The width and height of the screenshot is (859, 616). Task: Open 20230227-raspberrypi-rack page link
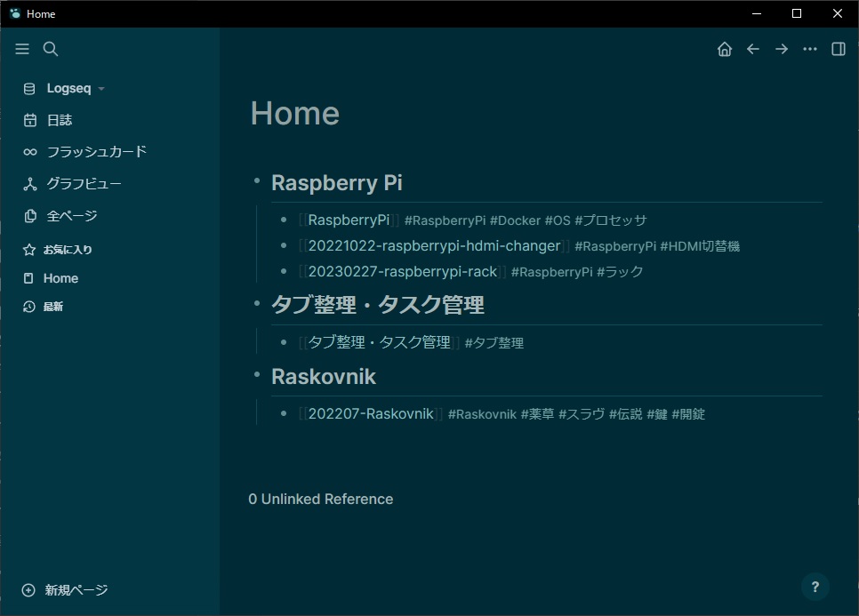pos(403,272)
